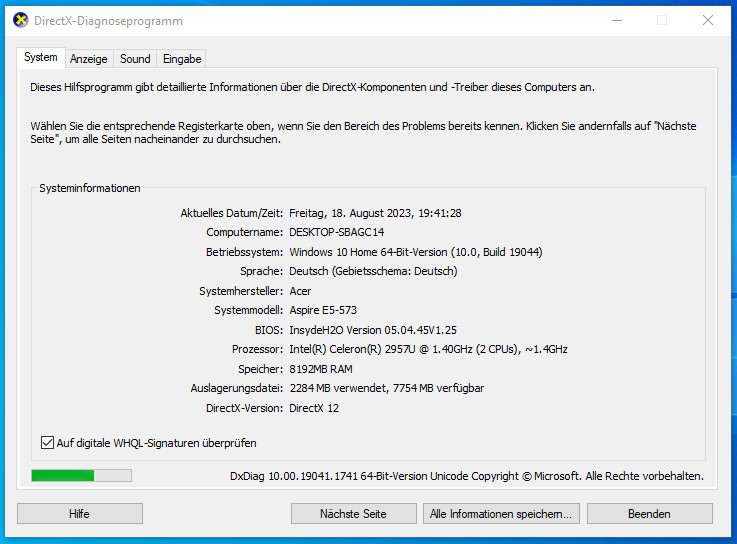Click the window title DirectX-Diagnoseprogramm
This screenshot has width=737, height=544.
(109, 21)
